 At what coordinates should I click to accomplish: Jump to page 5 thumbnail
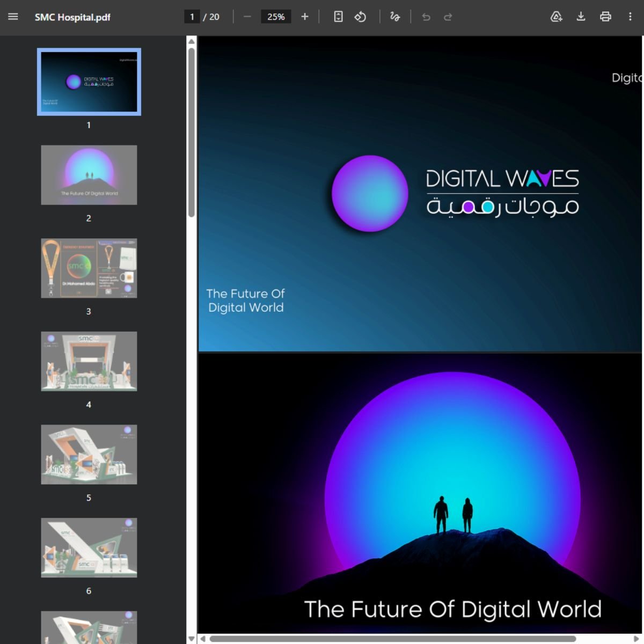pyautogui.click(x=89, y=455)
